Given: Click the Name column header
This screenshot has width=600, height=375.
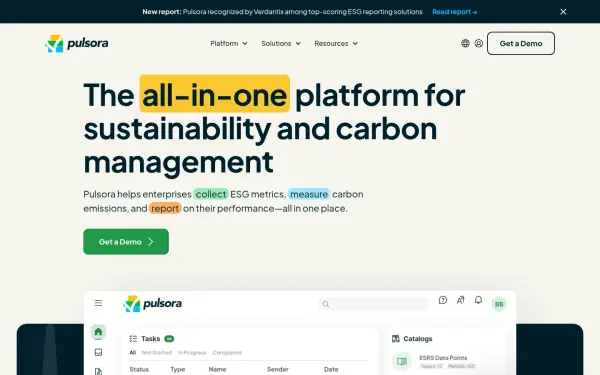Looking at the screenshot, I should coord(217,369).
